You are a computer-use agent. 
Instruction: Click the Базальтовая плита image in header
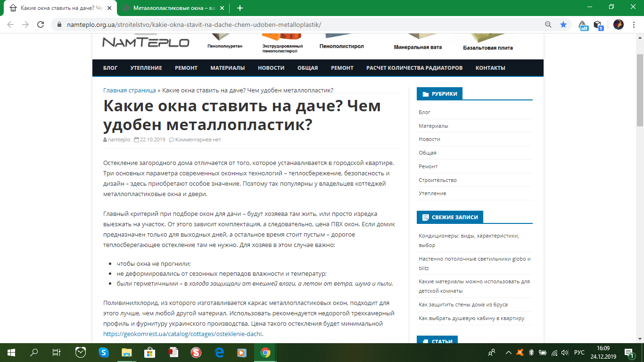(x=488, y=42)
